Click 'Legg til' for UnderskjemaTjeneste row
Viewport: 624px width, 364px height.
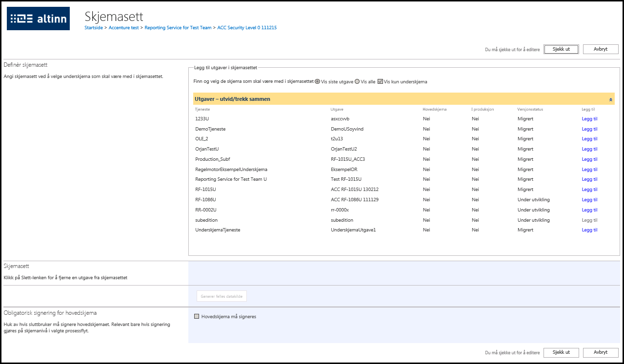point(589,230)
